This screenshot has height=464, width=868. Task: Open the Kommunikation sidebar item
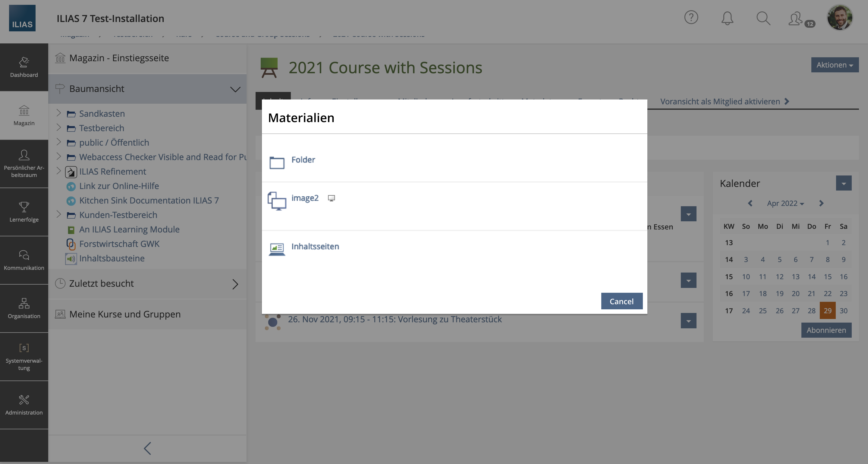coord(24,260)
